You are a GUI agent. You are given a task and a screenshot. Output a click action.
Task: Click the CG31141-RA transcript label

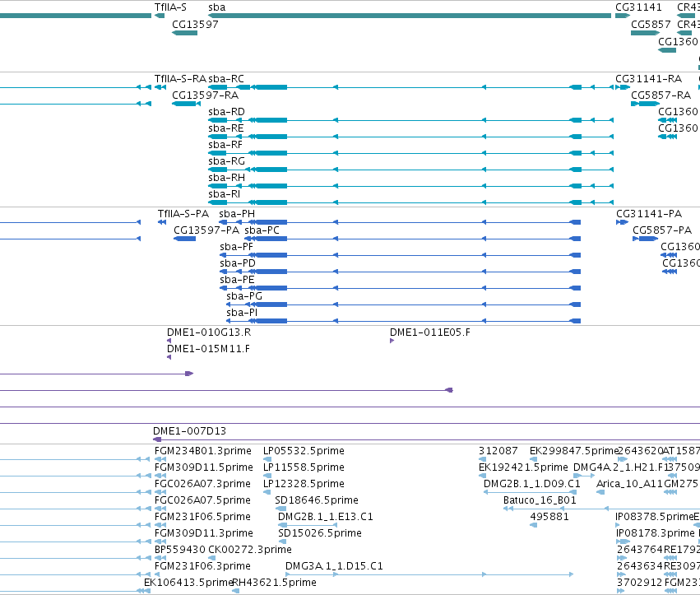pyautogui.click(x=649, y=79)
